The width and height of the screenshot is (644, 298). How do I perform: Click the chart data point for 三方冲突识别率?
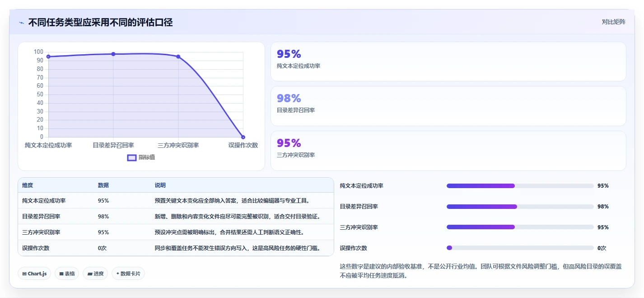(178, 57)
